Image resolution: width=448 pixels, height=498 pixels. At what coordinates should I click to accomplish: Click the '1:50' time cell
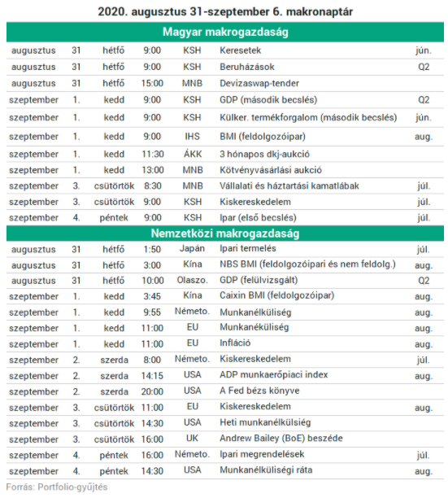tap(152, 249)
